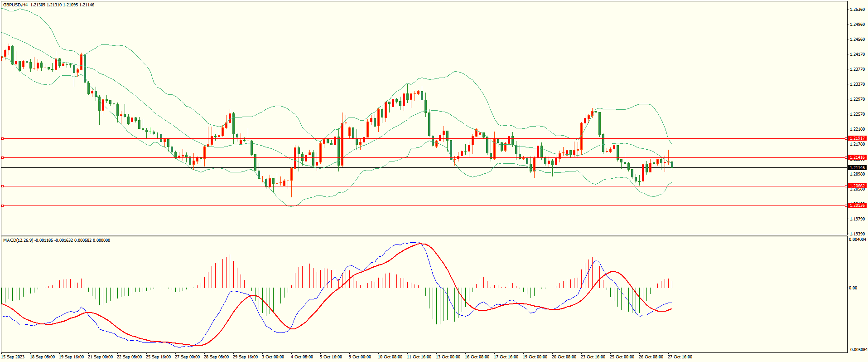Click the MACD(12,26,9) indicator label
868x362 pixels.
(18, 240)
